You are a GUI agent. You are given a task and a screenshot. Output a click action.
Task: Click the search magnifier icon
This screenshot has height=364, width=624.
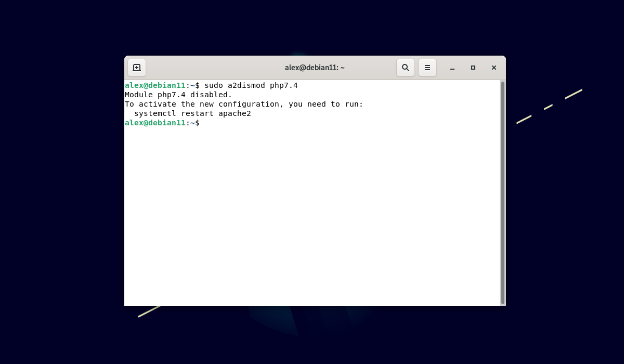(x=406, y=68)
